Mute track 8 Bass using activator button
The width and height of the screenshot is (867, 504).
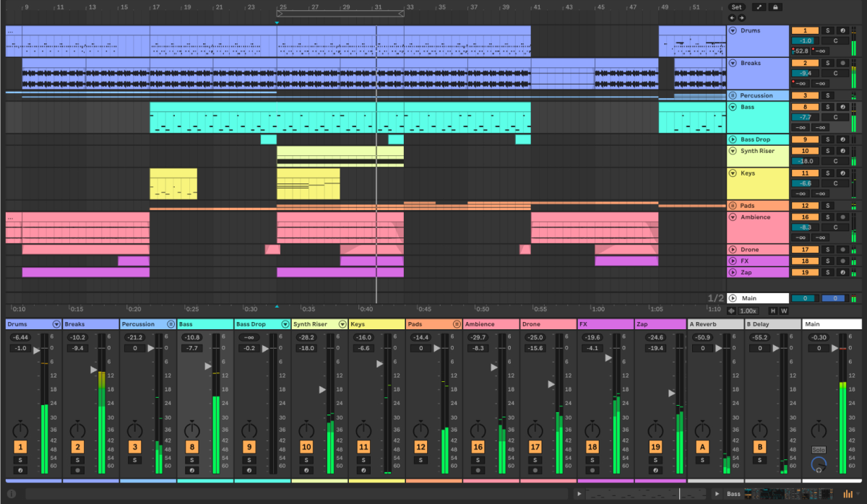[192, 447]
